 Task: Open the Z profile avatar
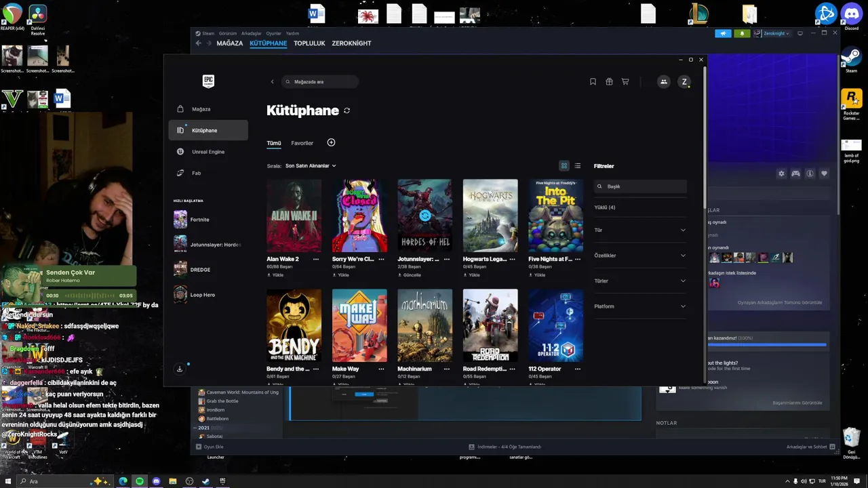(x=684, y=82)
